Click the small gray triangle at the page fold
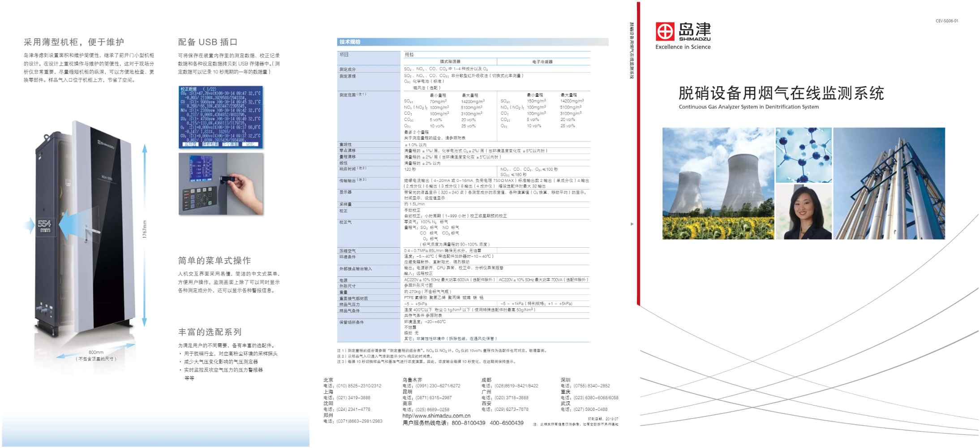980x448 pixels. pyautogui.click(x=632, y=224)
